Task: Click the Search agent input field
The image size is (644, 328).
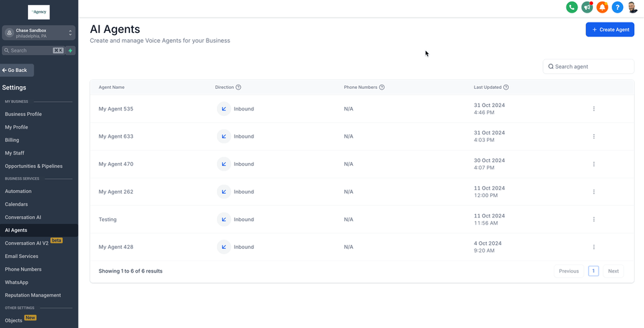Action: (592, 66)
